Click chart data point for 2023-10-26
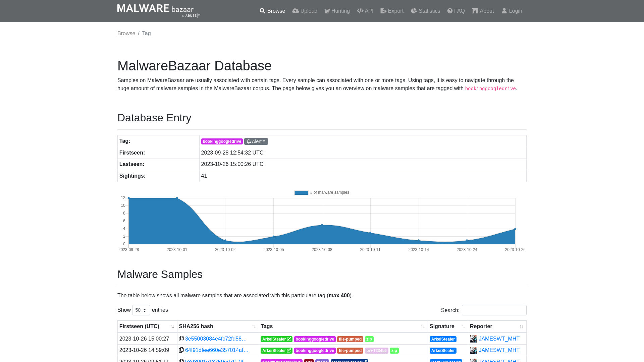This screenshot has width=644, height=362. (515, 229)
